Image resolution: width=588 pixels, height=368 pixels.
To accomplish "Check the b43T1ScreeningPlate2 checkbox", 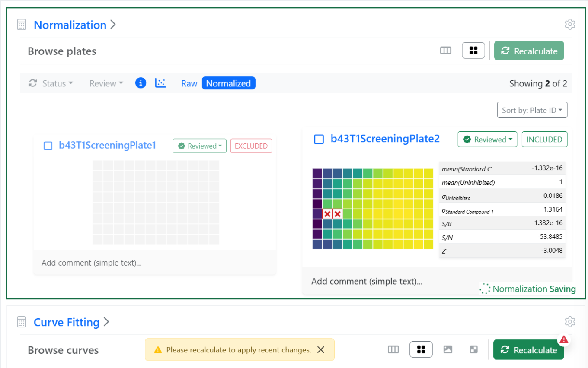I will pos(319,140).
